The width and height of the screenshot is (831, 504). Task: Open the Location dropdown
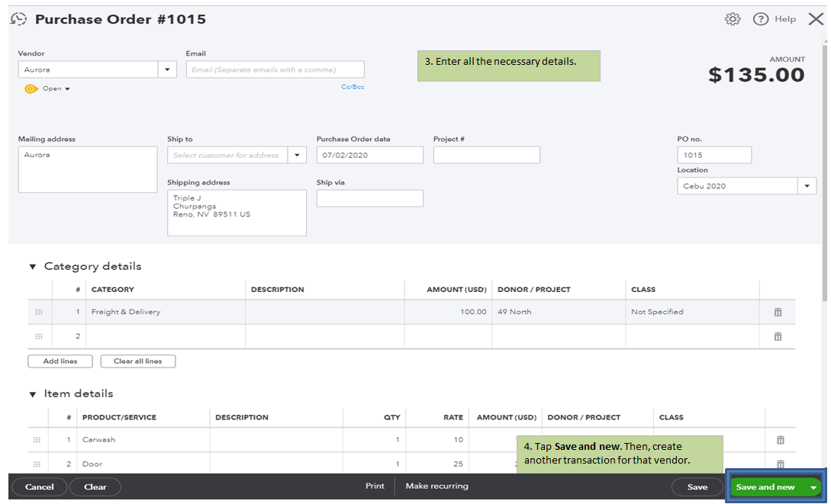coord(807,185)
